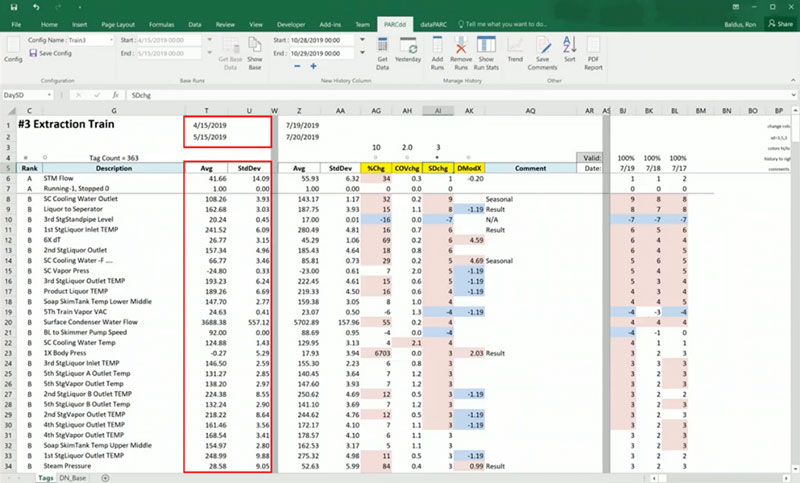This screenshot has height=483, width=800.
Task: Collapse the ribbon with the small caret
Action: [x=793, y=80]
